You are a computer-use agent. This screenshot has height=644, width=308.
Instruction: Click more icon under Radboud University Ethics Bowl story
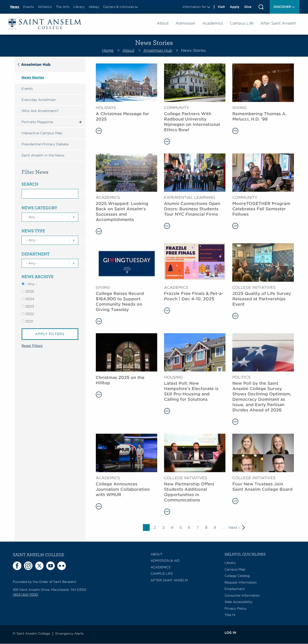[x=167, y=141]
